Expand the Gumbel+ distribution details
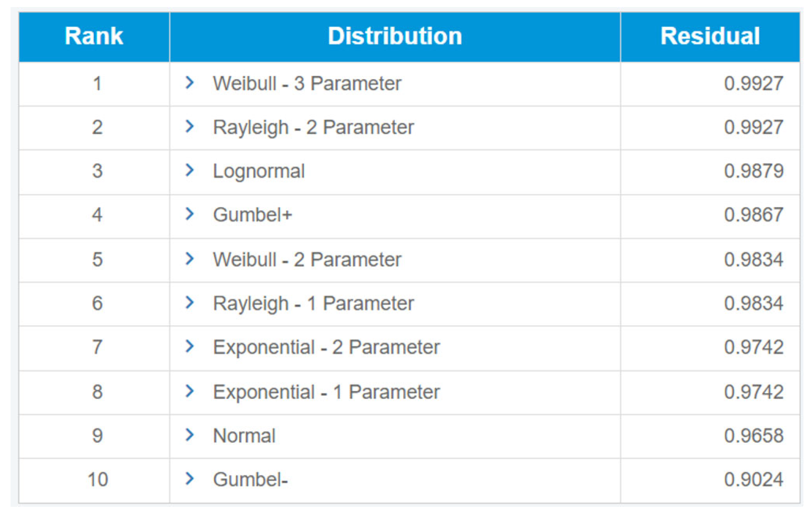This screenshot has width=812, height=513. click(190, 214)
